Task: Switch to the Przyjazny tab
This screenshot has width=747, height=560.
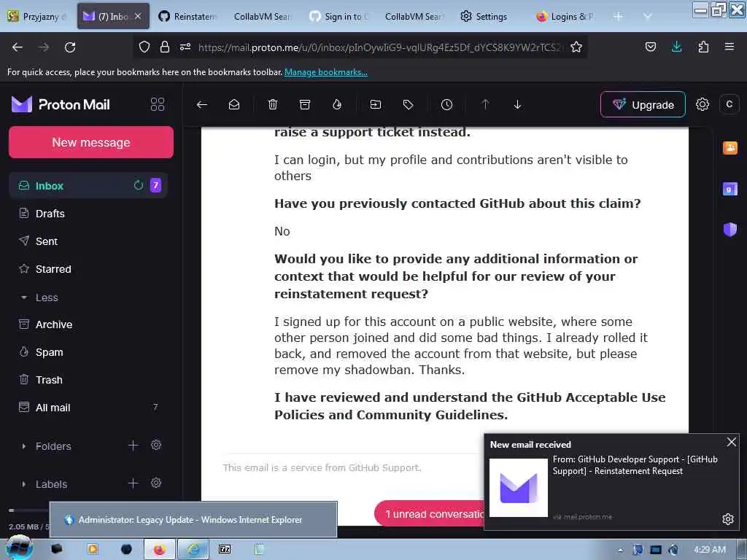Action: point(37,16)
